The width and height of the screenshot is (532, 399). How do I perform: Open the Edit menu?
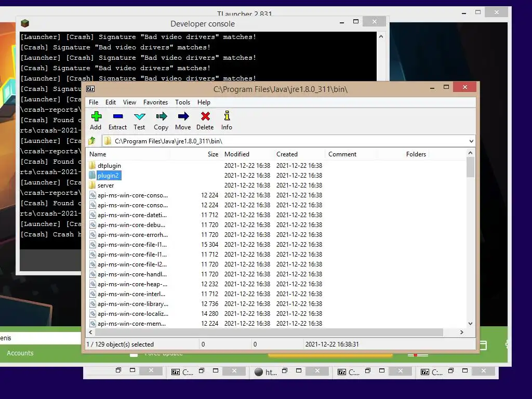coord(111,102)
